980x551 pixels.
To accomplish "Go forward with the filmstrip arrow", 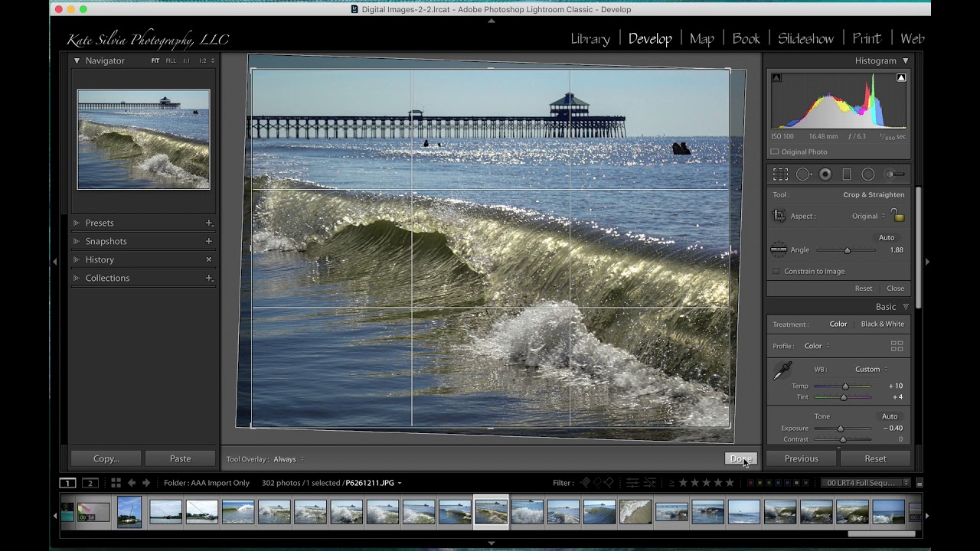I will coord(146,483).
